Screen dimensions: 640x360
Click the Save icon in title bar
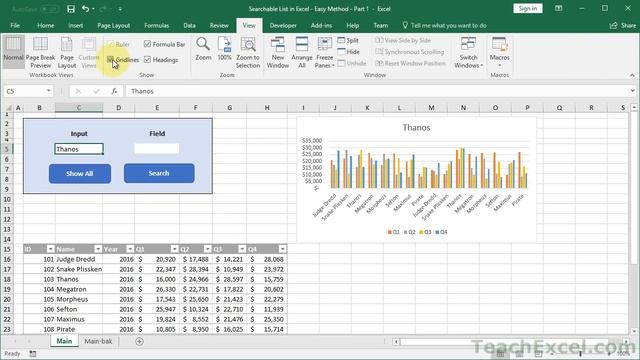71,9
